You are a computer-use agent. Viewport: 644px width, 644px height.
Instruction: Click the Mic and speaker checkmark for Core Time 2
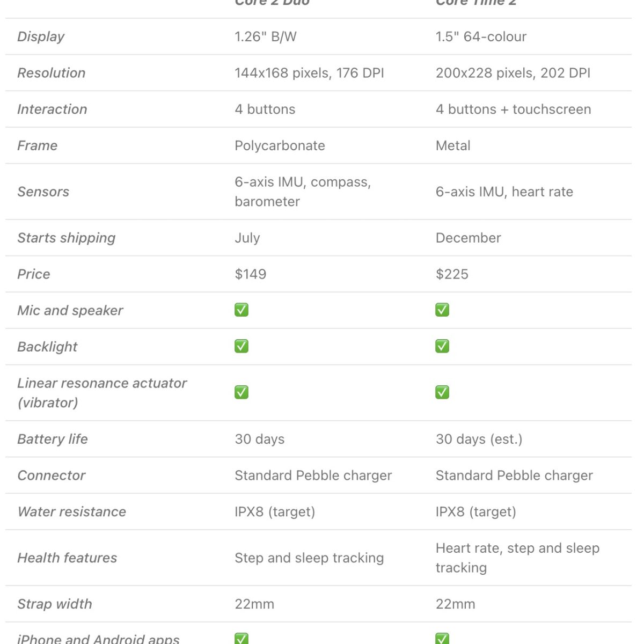(x=442, y=310)
